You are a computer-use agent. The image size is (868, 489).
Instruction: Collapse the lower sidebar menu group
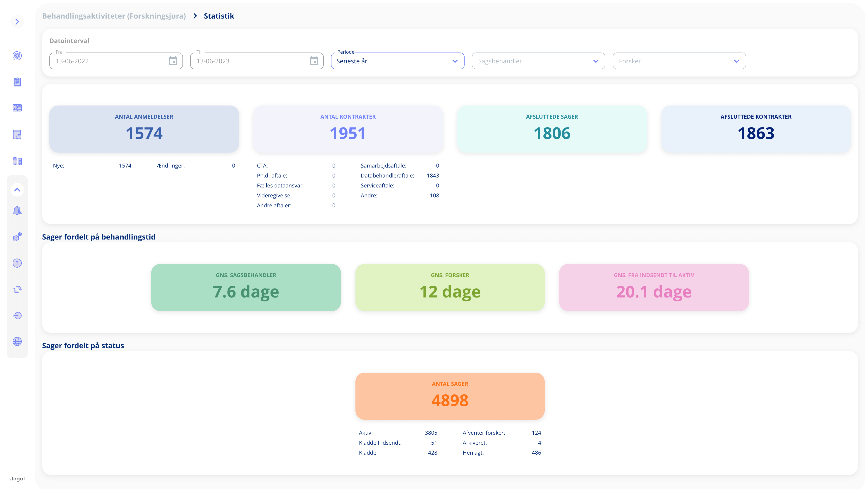[17, 190]
